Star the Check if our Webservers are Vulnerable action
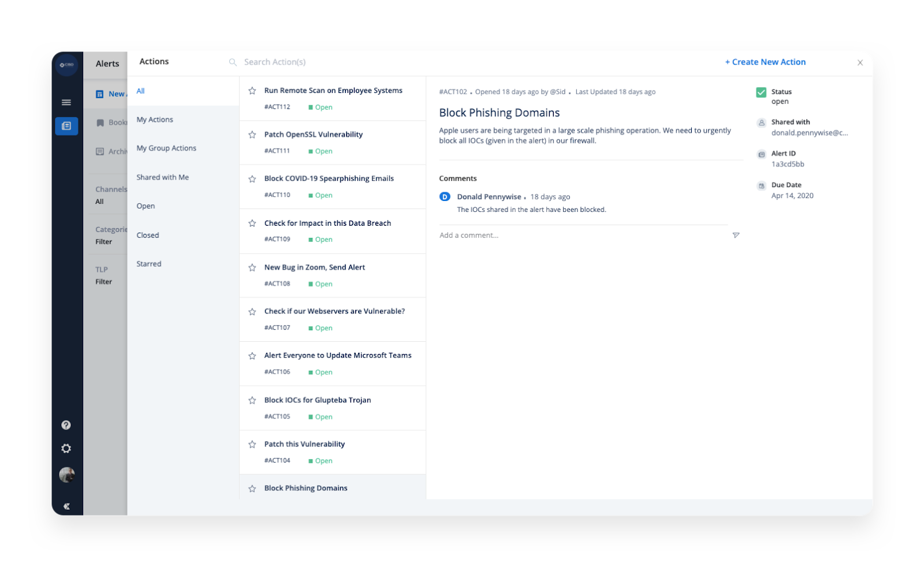This screenshot has height=567, width=924. coord(252,312)
